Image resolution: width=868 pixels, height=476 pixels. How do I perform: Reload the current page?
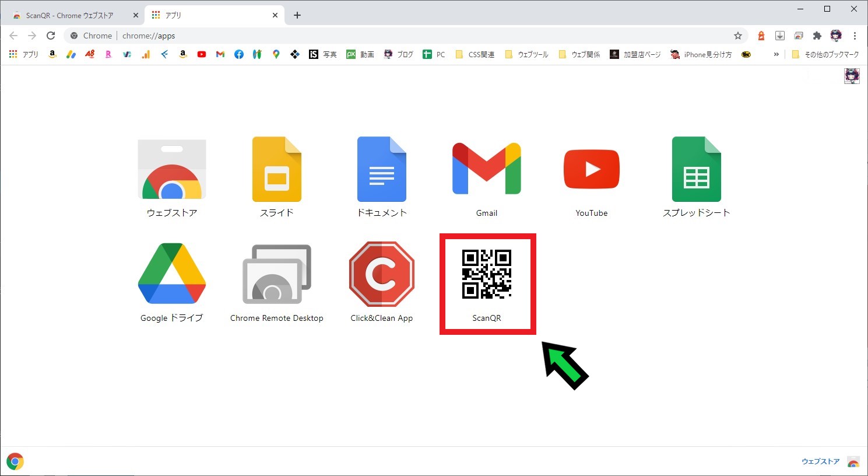tap(51, 36)
